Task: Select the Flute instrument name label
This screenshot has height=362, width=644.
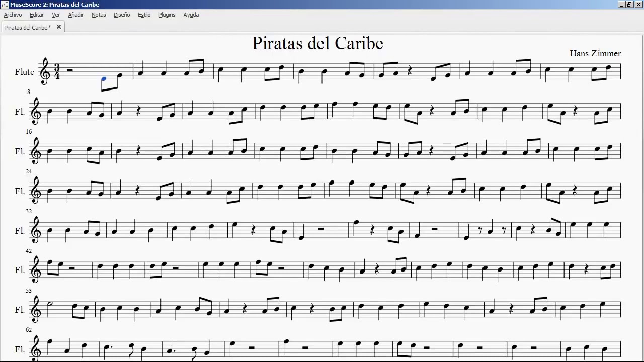Action: [25, 72]
